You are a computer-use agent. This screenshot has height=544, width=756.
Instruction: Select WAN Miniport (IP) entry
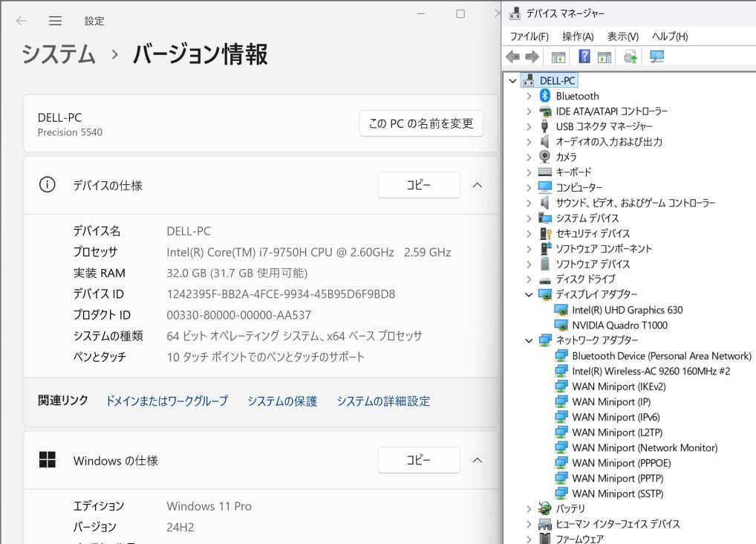611,401
